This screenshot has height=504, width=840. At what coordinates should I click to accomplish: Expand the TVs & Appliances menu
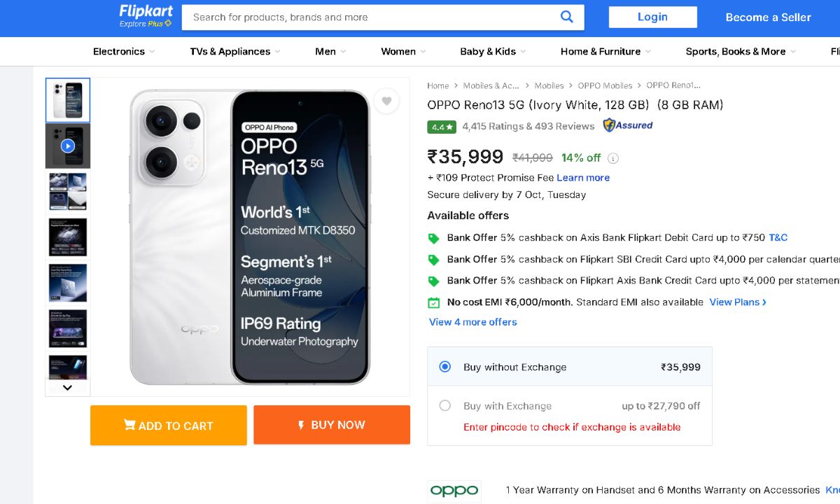pyautogui.click(x=234, y=52)
